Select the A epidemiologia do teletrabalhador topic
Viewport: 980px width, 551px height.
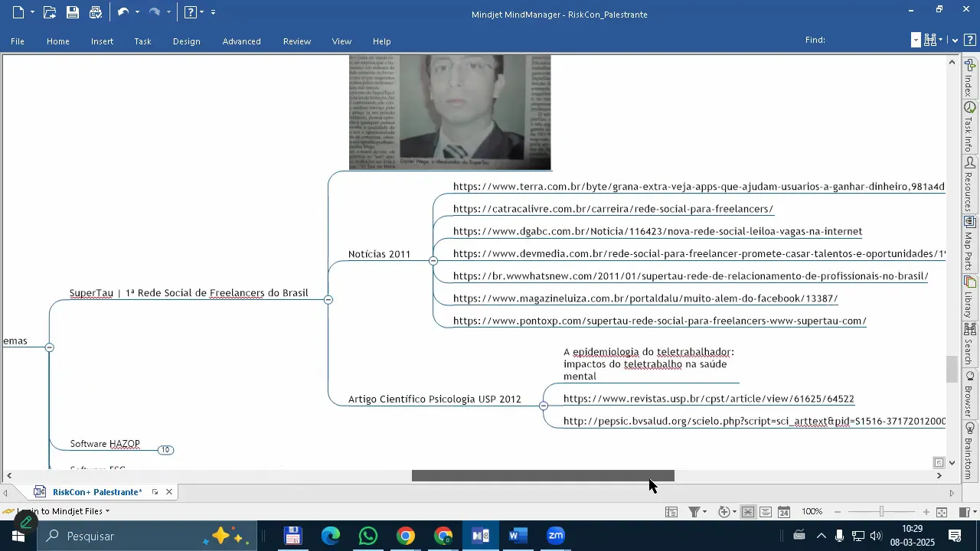coord(649,364)
